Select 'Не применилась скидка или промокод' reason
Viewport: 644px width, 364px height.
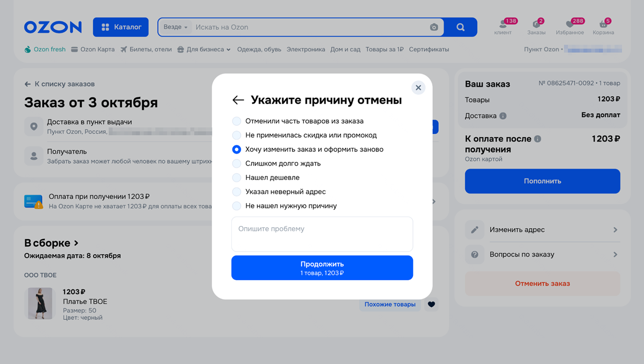(x=236, y=135)
